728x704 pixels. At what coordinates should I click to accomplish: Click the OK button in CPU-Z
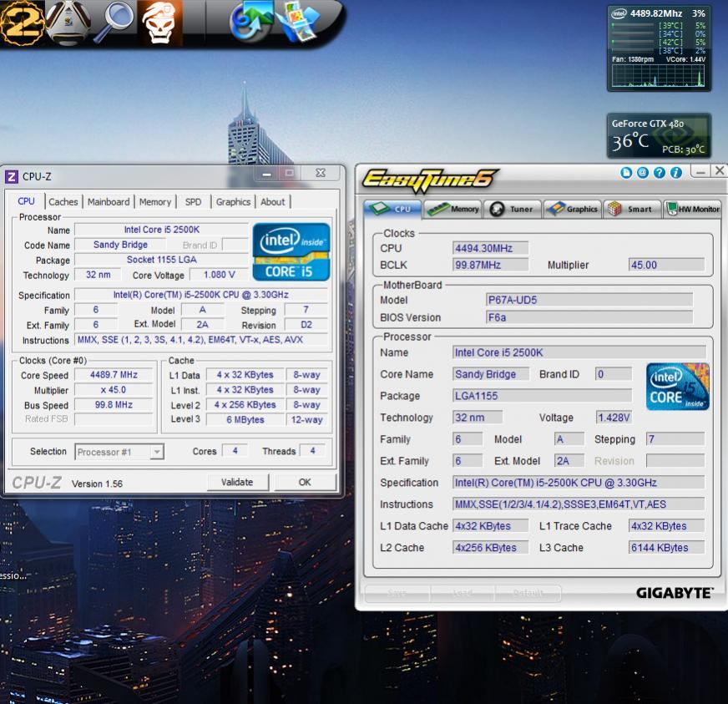[x=305, y=482]
